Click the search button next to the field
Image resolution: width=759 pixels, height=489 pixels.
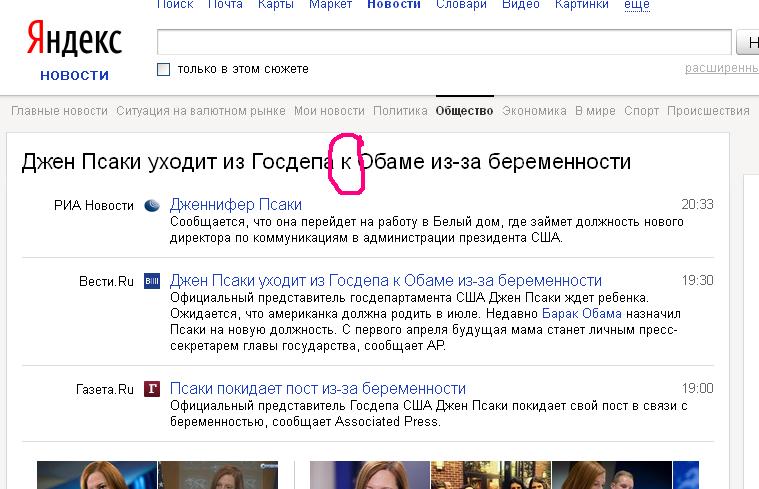(748, 42)
